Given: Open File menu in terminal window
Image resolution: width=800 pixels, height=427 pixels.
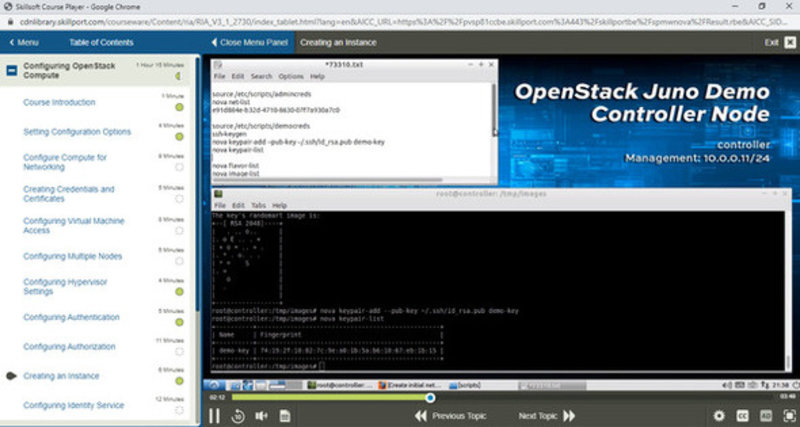Looking at the screenshot, I should 219,205.
